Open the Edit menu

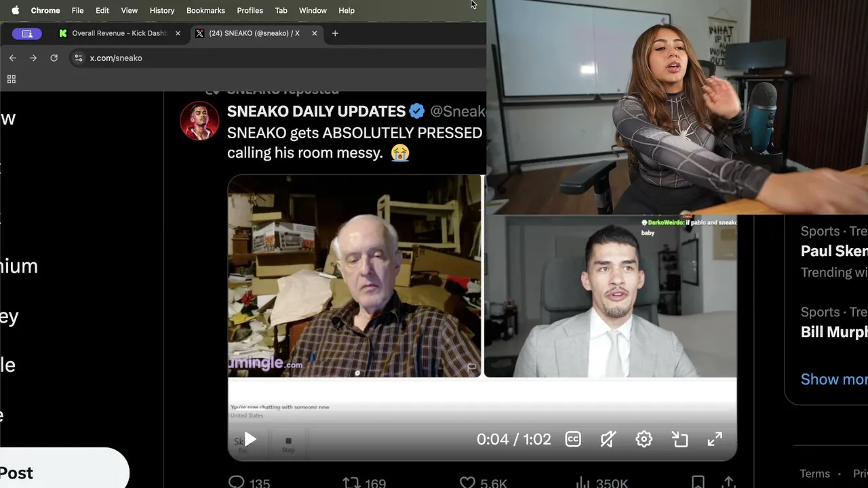102,10
